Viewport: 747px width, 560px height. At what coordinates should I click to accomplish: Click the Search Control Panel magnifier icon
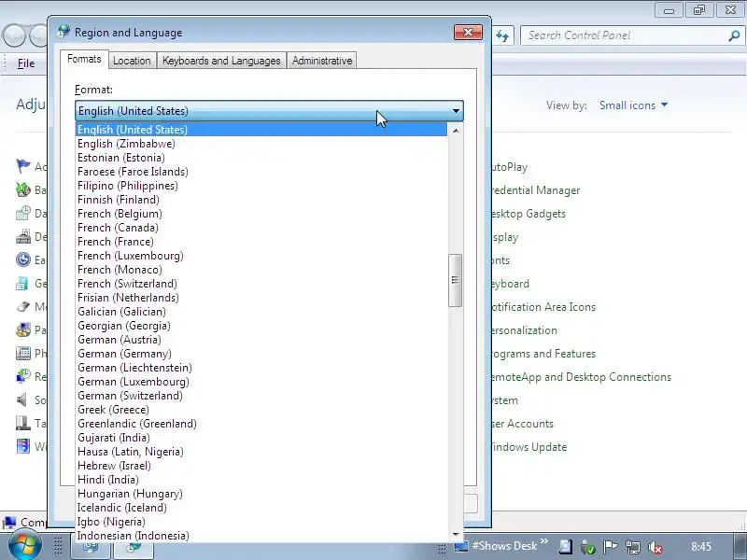pos(734,35)
